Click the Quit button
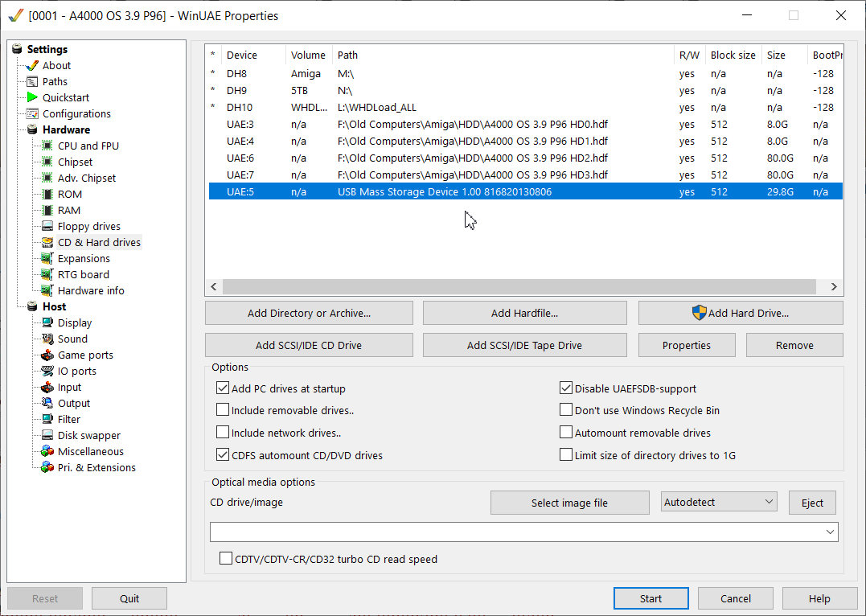 129,598
